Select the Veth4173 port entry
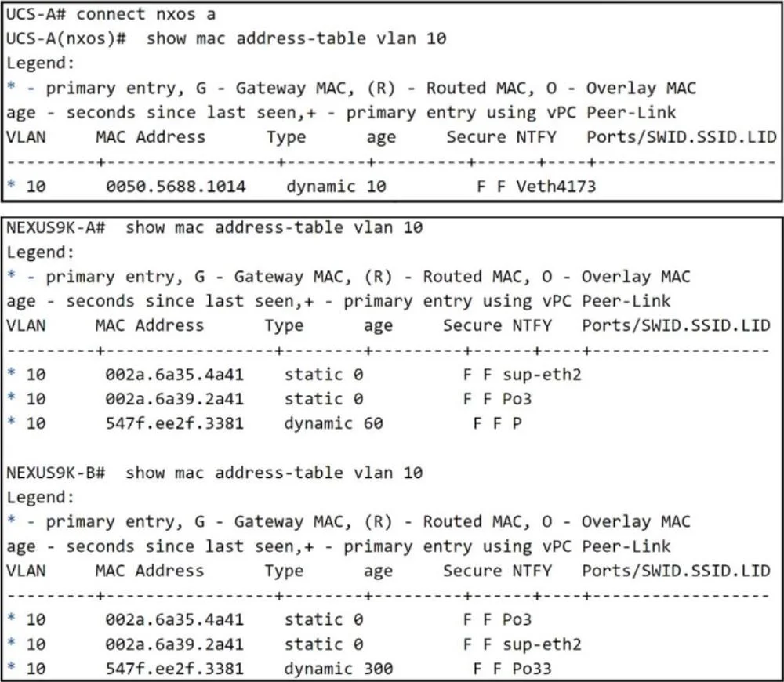Viewport: 784px width, 682px height. (x=556, y=187)
